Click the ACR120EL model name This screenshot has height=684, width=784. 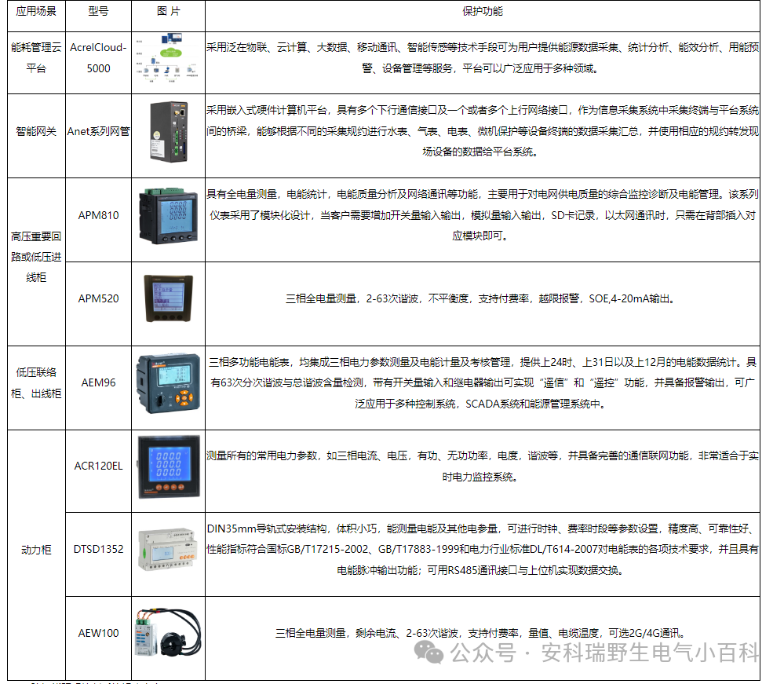point(99,466)
